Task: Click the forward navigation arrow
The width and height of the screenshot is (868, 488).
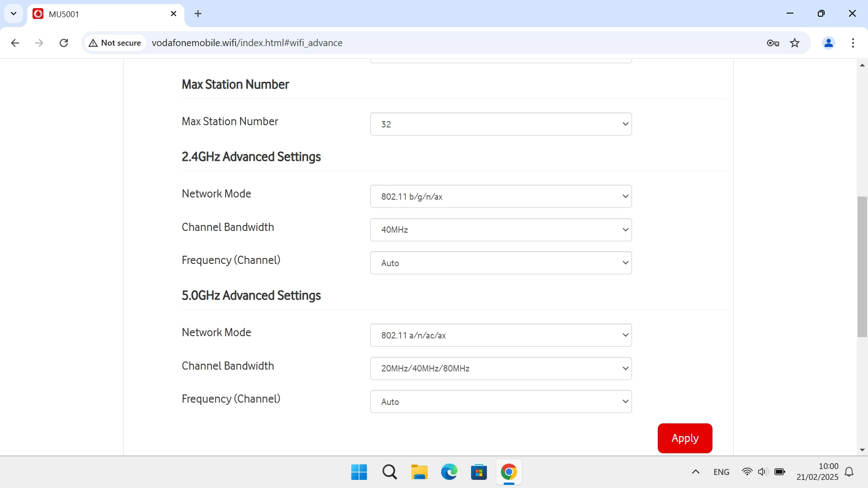Action: (39, 42)
